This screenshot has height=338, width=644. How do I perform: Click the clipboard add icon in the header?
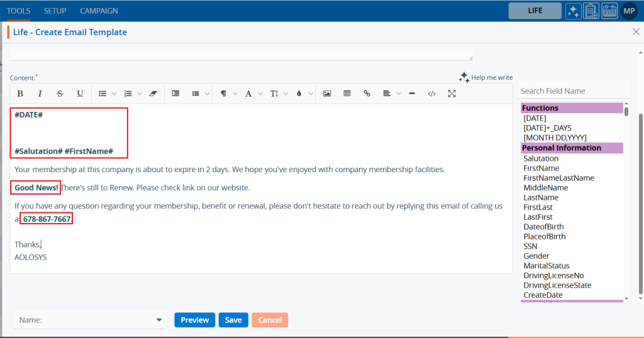click(591, 11)
